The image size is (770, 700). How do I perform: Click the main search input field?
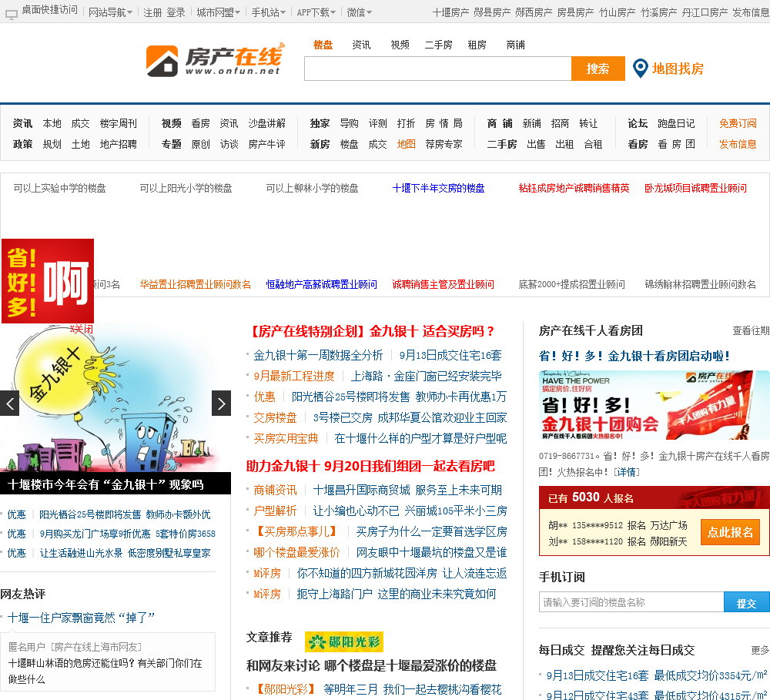tap(438, 69)
